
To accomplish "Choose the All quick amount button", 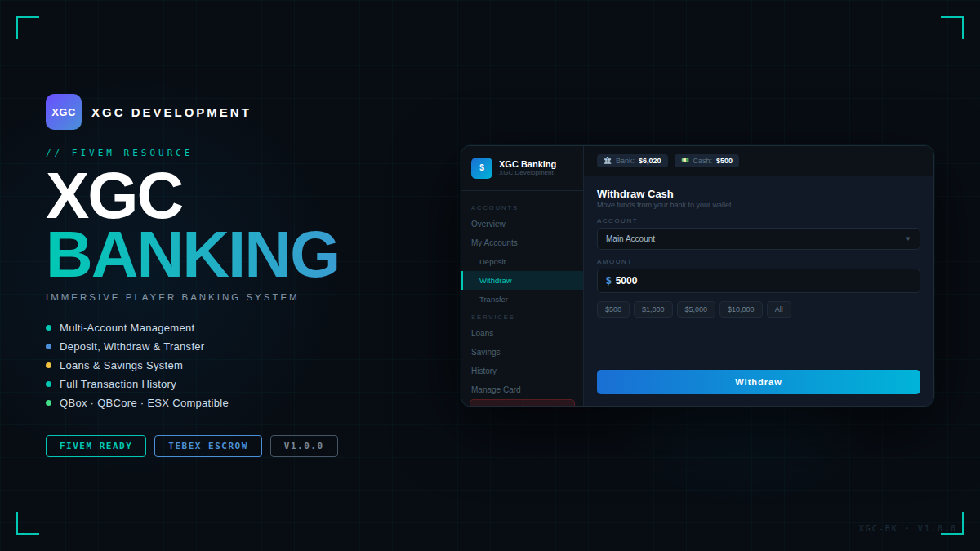I will (x=779, y=309).
